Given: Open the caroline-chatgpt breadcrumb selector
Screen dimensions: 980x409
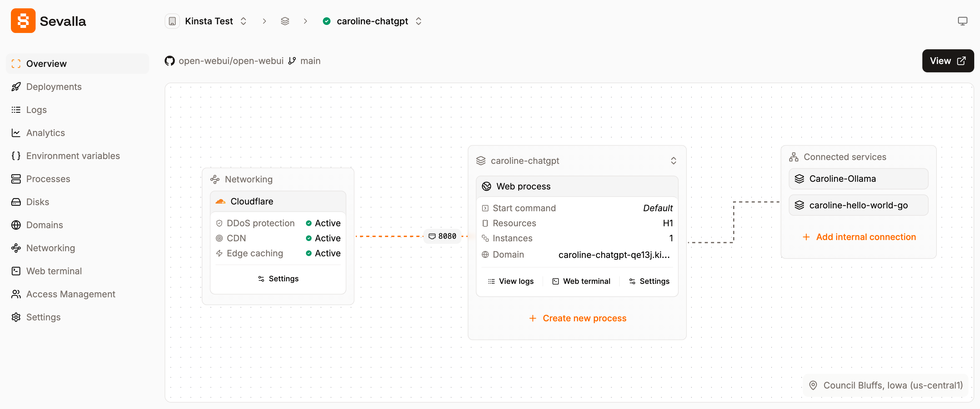Looking at the screenshot, I should pos(419,21).
